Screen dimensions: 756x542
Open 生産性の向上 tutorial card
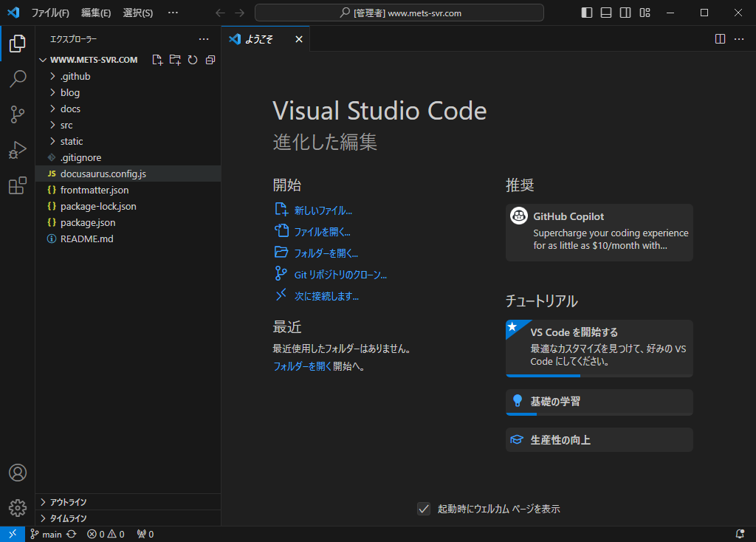click(599, 440)
